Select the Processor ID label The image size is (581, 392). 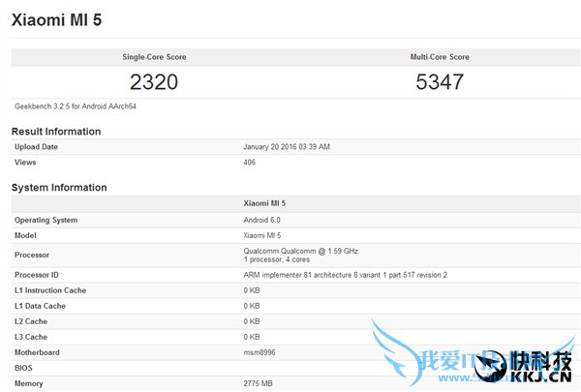click(37, 275)
